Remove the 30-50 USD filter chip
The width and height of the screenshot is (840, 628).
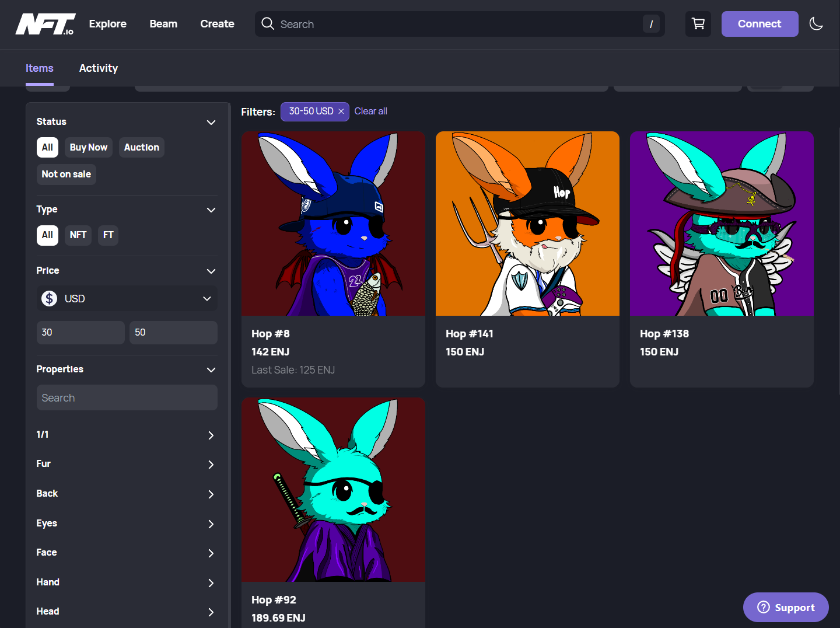point(341,111)
